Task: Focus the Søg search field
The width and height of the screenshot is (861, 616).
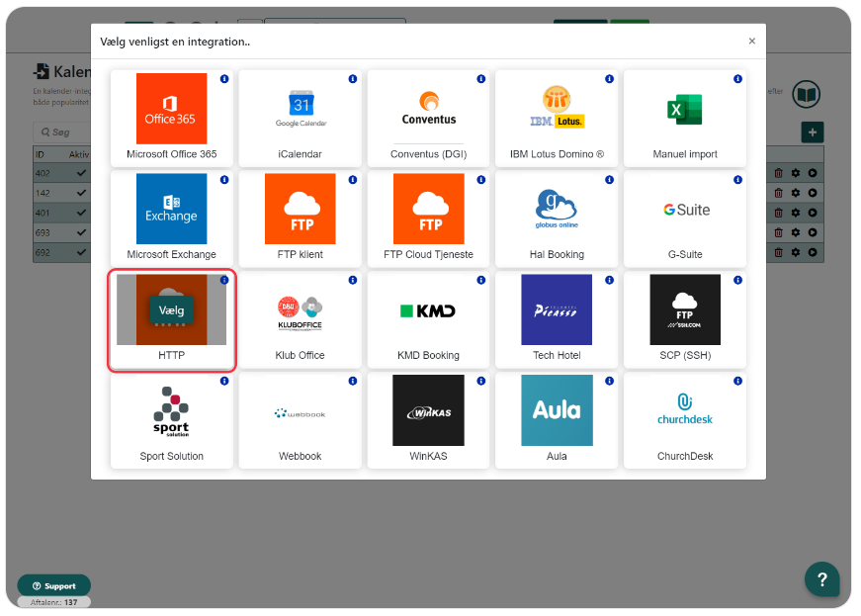Action: tap(61, 132)
